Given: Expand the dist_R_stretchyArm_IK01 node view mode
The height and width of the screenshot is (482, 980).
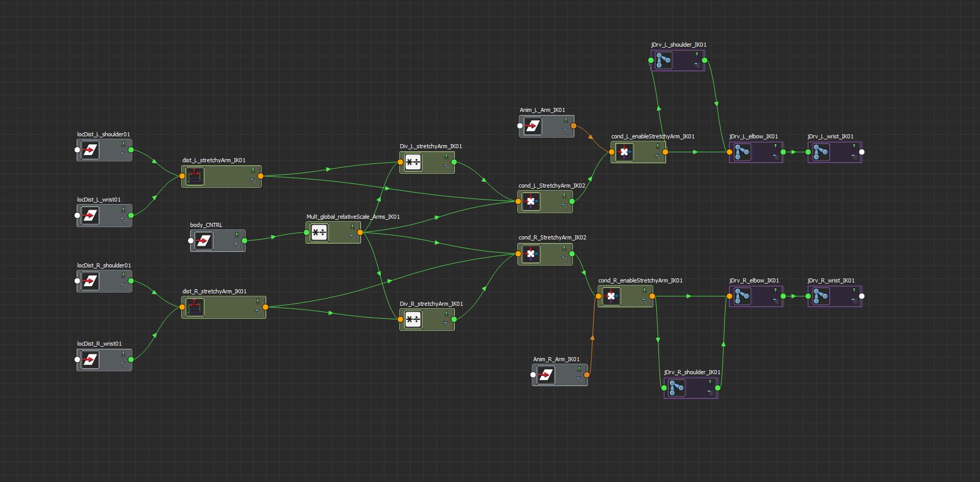Looking at the screenshot, I should coord(256,311).
